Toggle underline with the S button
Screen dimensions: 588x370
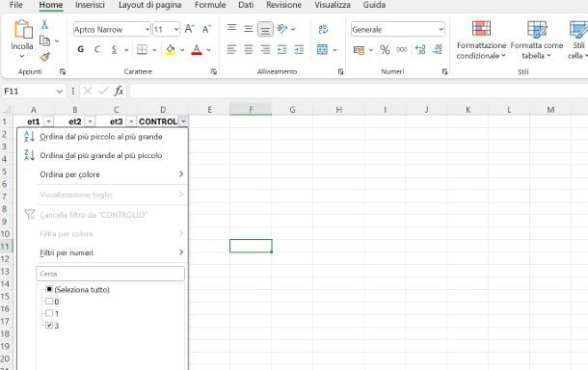(x=114, y=49)
